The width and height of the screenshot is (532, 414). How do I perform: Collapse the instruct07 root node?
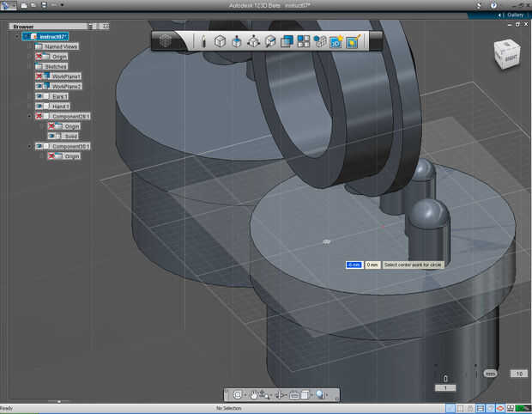point(16,37)
